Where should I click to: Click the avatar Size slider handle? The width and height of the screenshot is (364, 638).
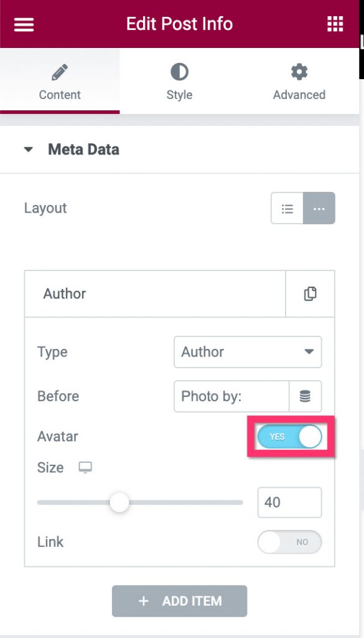coord(119,503)
